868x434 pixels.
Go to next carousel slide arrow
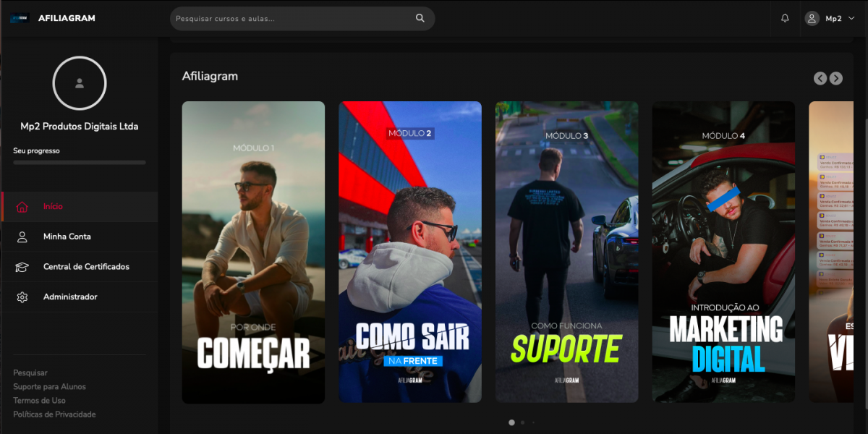click(836, 78)
